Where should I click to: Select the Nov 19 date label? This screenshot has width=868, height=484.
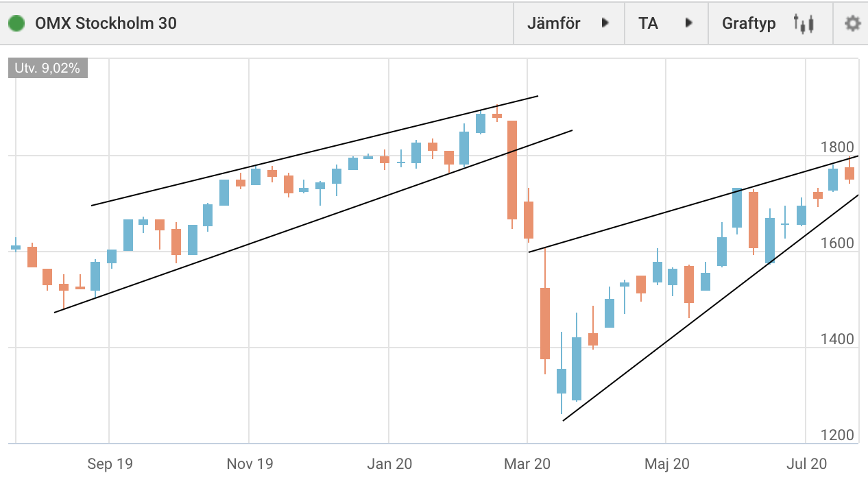[x=250, y=464]
